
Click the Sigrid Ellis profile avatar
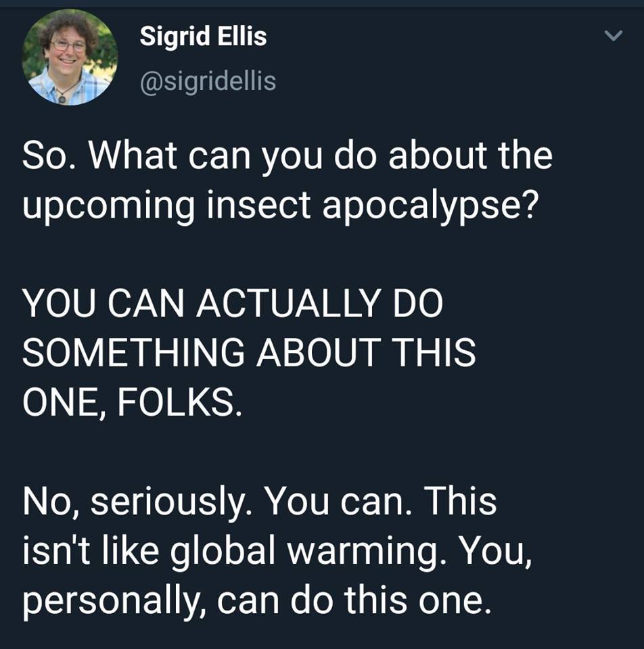[x=70, y=57]
